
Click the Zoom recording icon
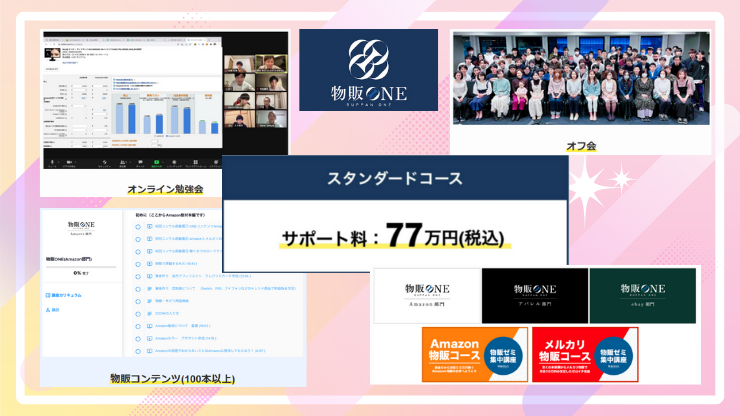pos(174,162)
